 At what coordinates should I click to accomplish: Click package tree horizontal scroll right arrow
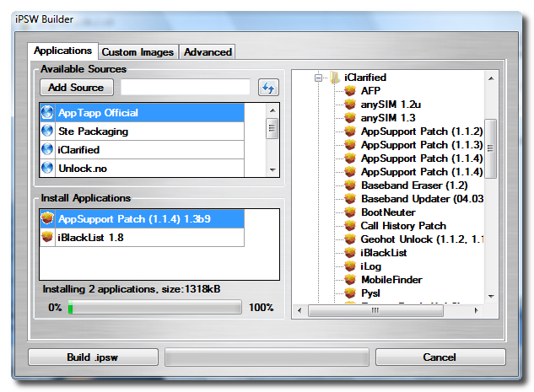tap(477, 310)
